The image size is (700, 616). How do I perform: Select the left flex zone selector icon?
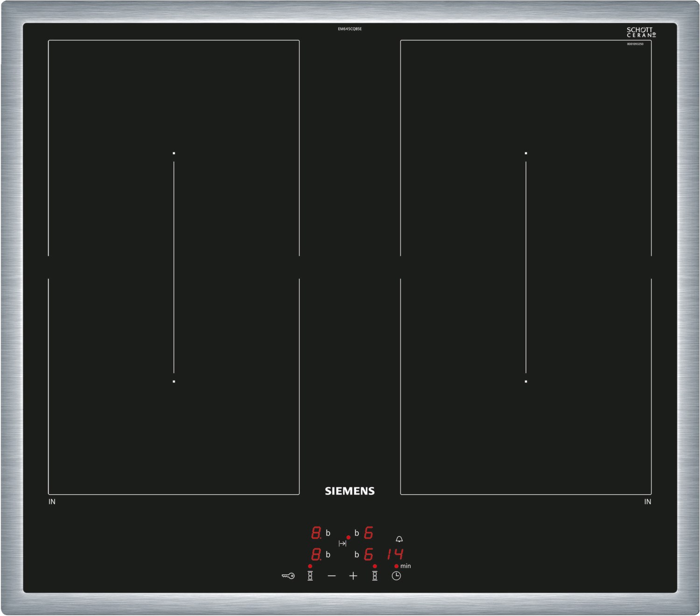click(x=310, y=576)
